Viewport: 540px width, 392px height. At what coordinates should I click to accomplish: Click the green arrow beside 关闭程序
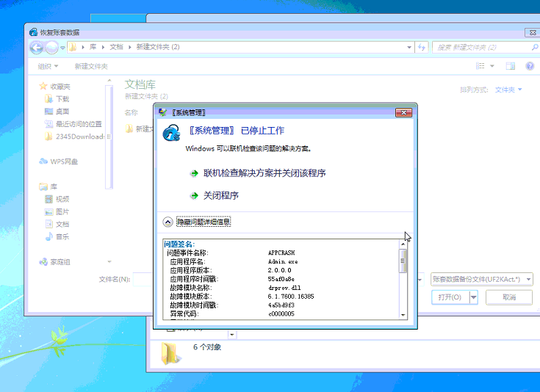[x=194, y=196]
